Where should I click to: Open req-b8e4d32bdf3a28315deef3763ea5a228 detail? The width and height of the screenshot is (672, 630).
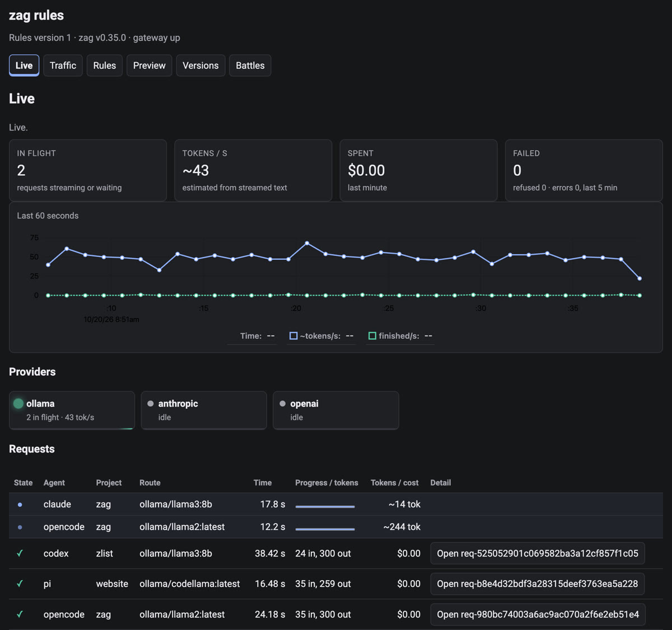(x=538, y=584)
